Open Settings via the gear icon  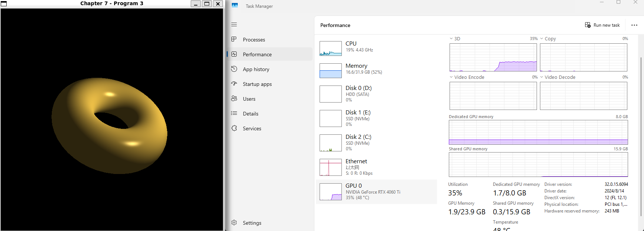[234, 222]
